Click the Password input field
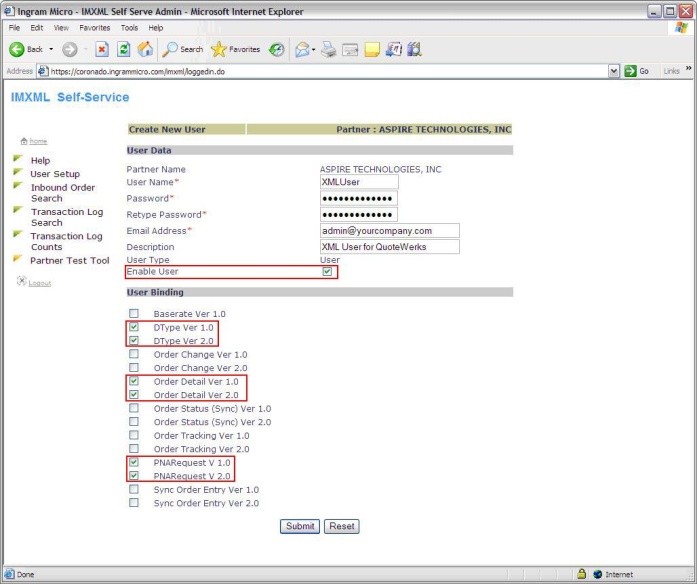 [359, 198]
